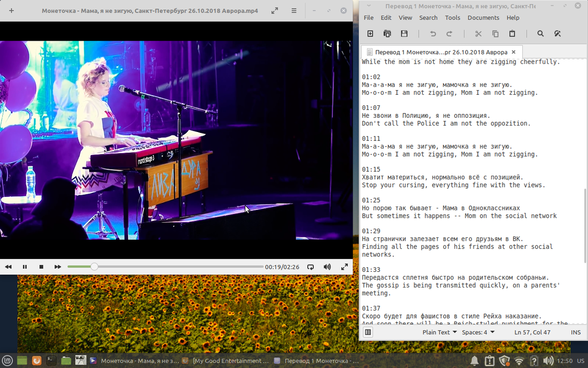The height and width of the screenshot is (368, 588).
Task: Launch Firefox from the panel
Action: [x=36, y=361]
